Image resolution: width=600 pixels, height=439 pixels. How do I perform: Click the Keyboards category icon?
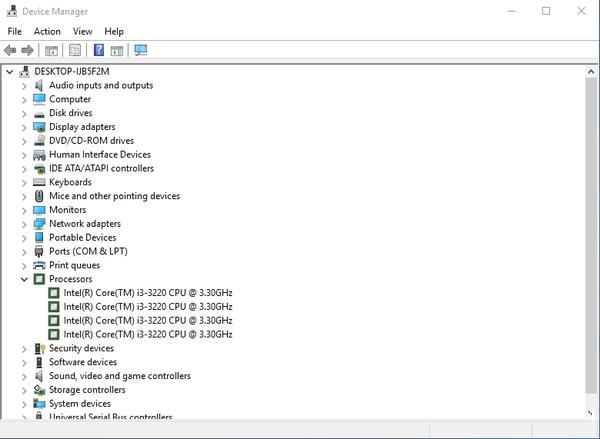39,182
